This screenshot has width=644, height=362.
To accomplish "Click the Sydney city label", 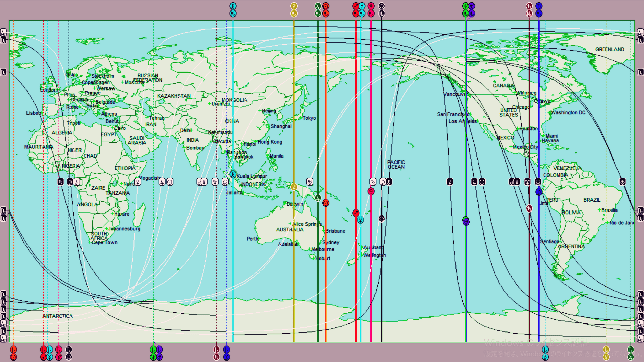I will click(x=331, y=242).
